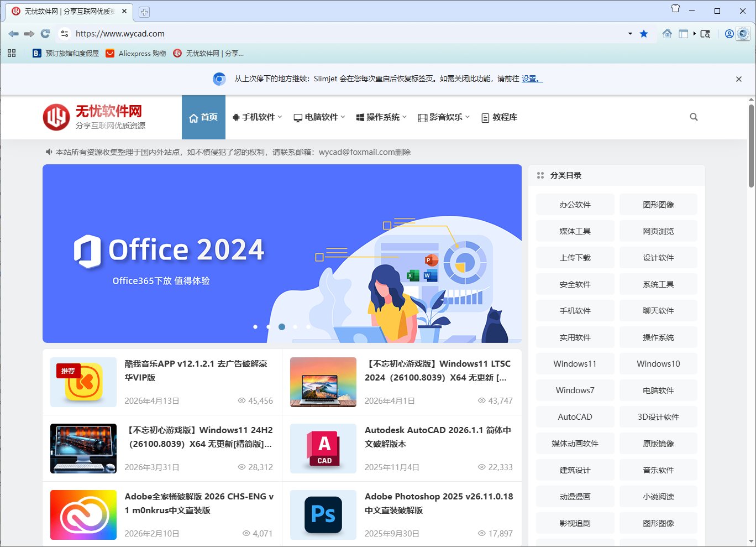
Task: Click the forward navigation arrow
Action: [x=29, y=33]
